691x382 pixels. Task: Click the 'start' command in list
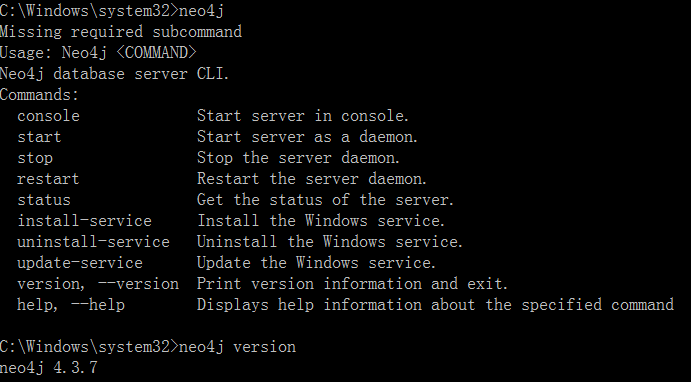39,137
